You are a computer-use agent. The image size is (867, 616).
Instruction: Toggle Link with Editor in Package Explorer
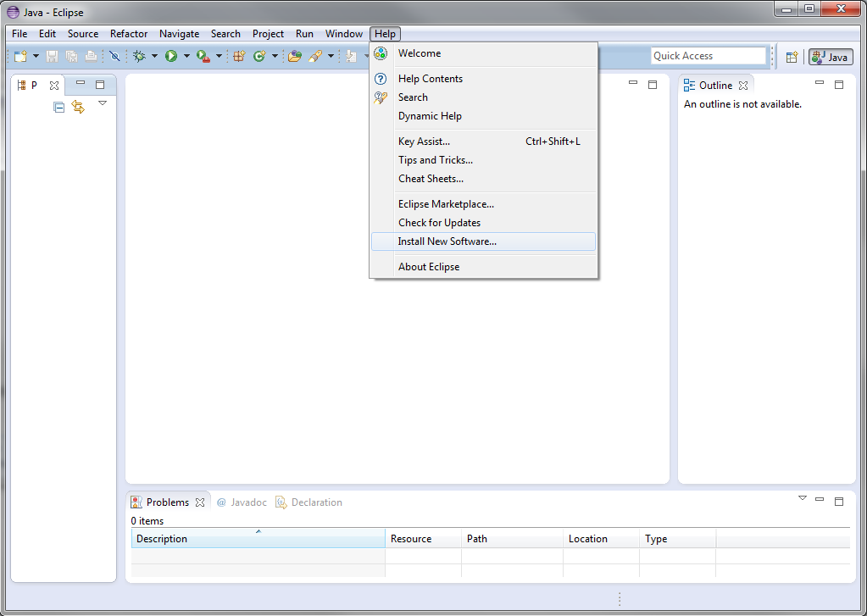[x=78, y=107]
